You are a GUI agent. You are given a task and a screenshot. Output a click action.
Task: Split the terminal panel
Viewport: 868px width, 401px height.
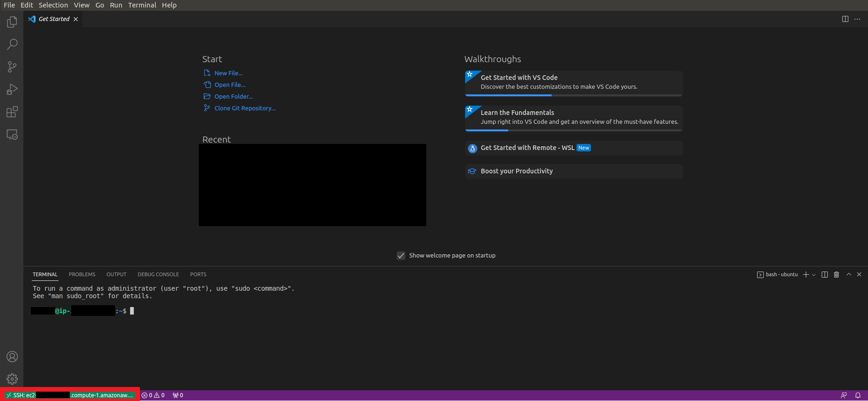824,275
